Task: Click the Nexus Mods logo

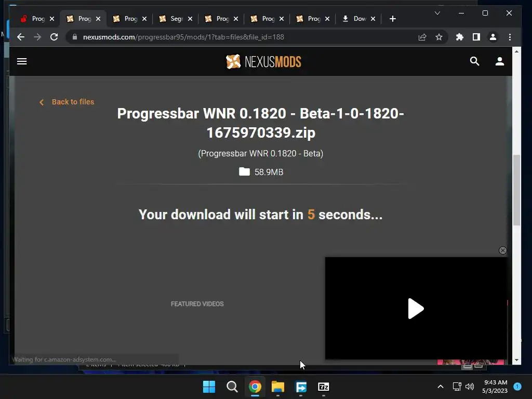Action: (263, 62)
